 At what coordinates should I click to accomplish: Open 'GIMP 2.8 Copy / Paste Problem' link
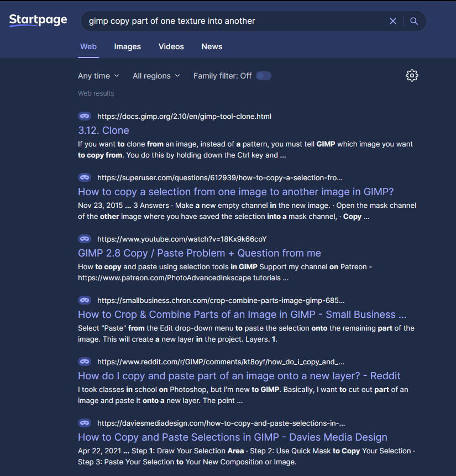pos(200,253)
